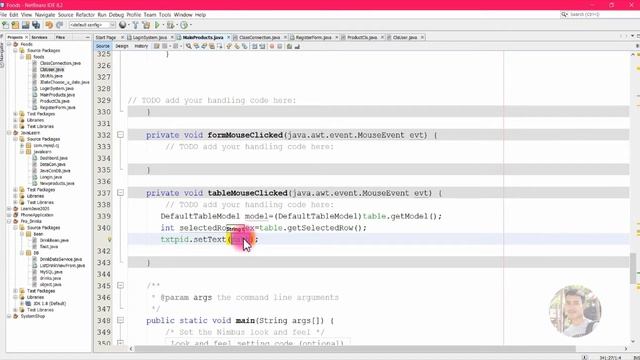Click the Foods project icon in tree
The height and width of the screenshot is (360, 640).
16,44
